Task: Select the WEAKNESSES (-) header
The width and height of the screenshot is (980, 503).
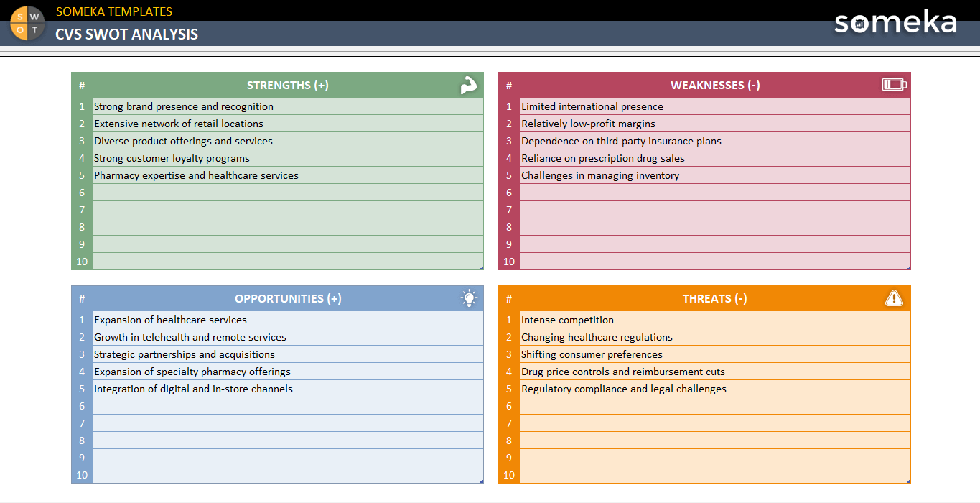Action: 715,85
